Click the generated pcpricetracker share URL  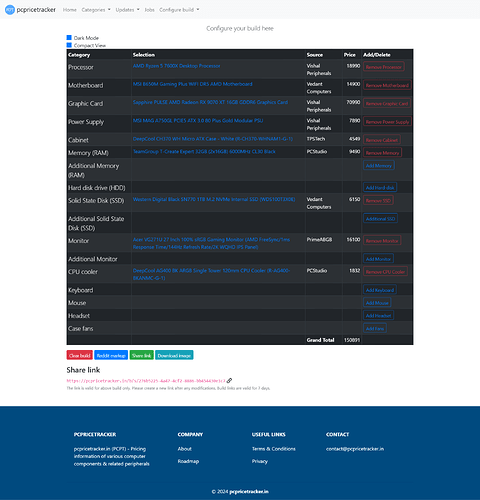(146, 381)
